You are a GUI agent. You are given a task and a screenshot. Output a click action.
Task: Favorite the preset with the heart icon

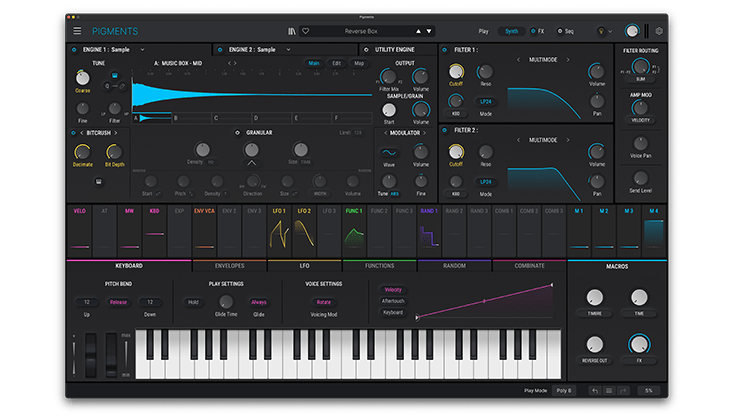point(306,31)
